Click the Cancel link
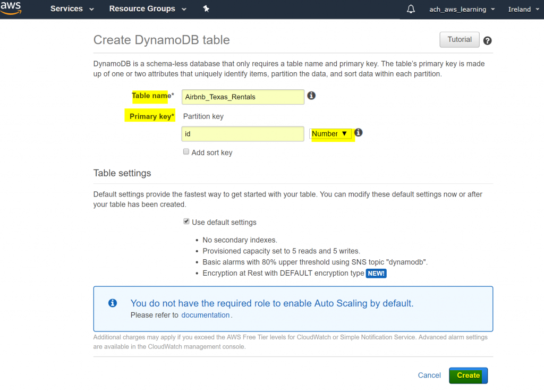 429,376
